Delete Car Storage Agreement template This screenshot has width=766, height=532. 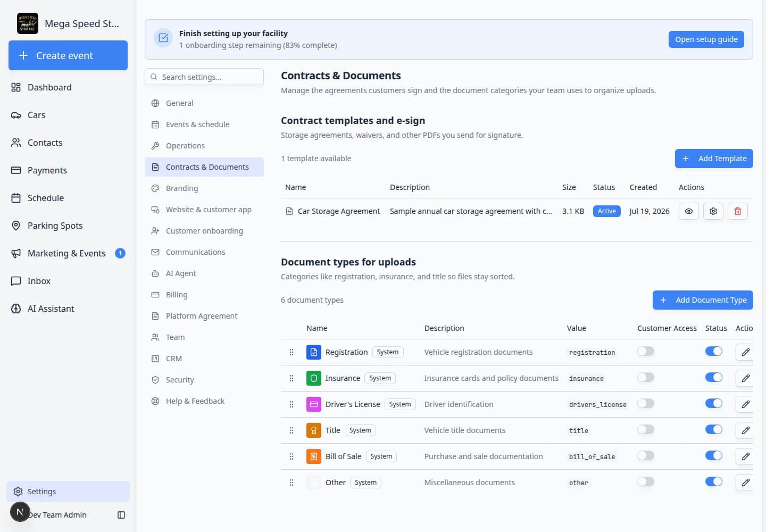pyautogui.click(x=738, y=211)
